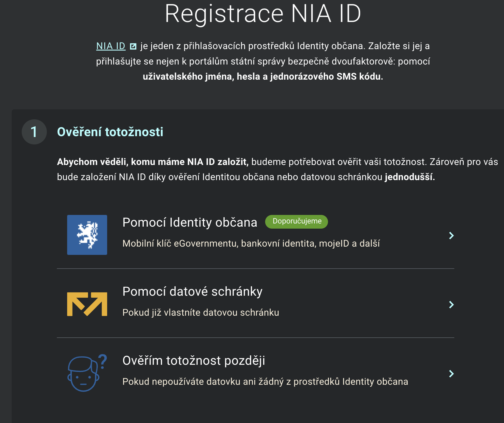
Task: Expand the datové schránky option chevron
Action: pyautogui.click(x=451, y=305)
